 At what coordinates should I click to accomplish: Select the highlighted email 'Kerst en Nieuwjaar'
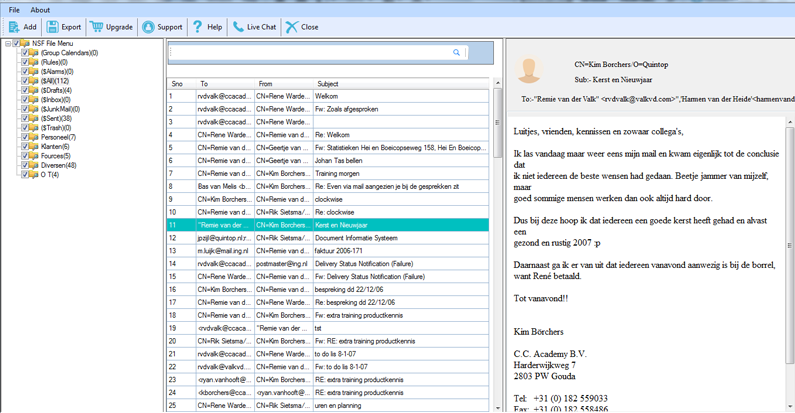tap(328, 225)
